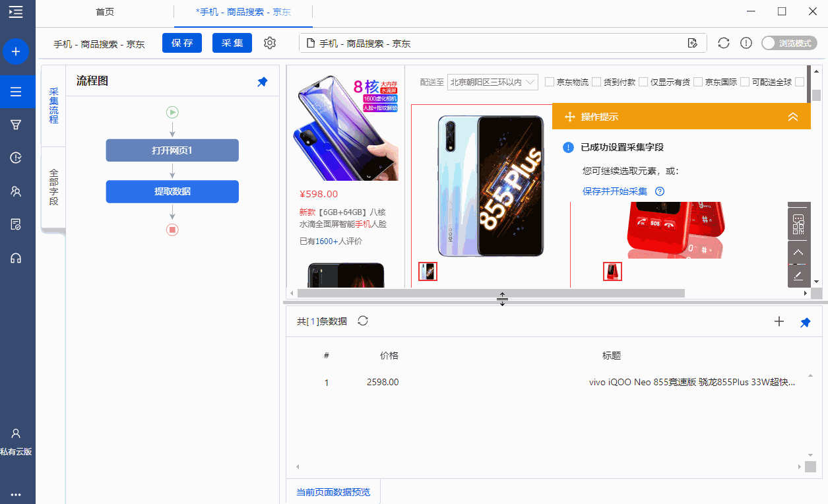Select the 手机 - 商品搜索 - 京东 tab
Image resolution: width=828 pixels, height=504 pixels.
pos(243,12)
